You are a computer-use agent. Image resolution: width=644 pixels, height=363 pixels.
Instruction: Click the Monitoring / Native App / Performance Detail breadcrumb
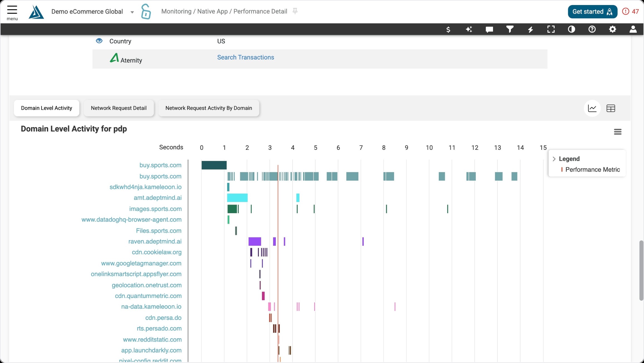[x=224, y=11]
